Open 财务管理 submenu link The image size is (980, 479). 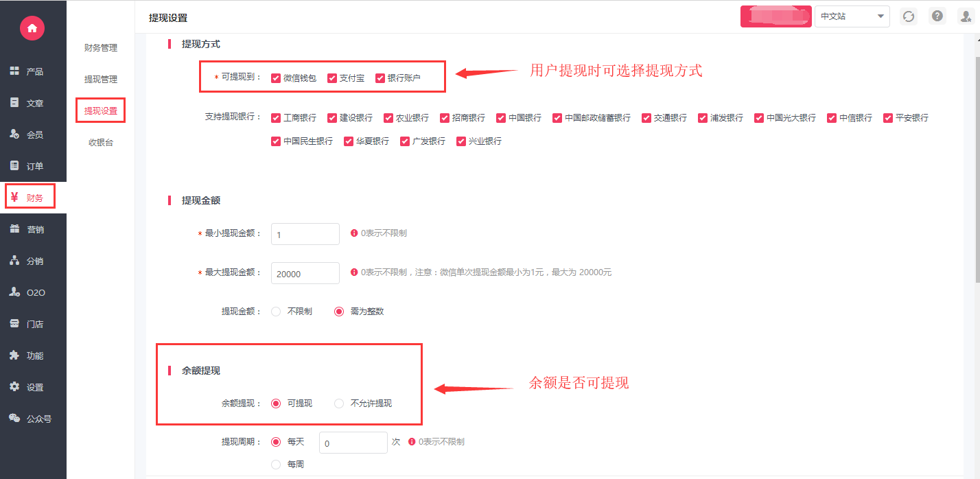point(101,48)
